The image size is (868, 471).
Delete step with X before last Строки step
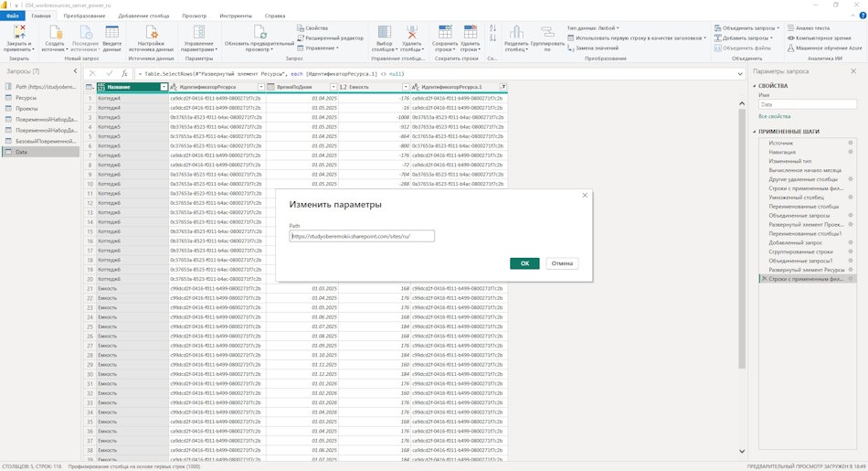tap(765, 279)
